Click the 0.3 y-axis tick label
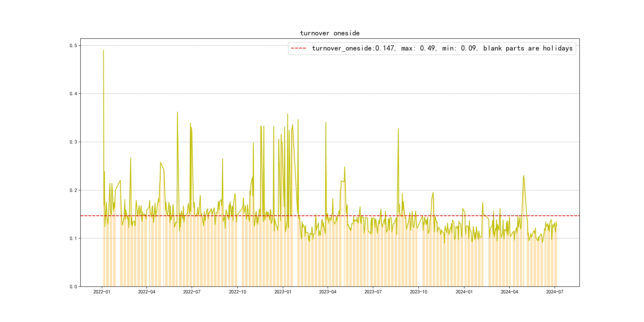 [x=73, y=142]
